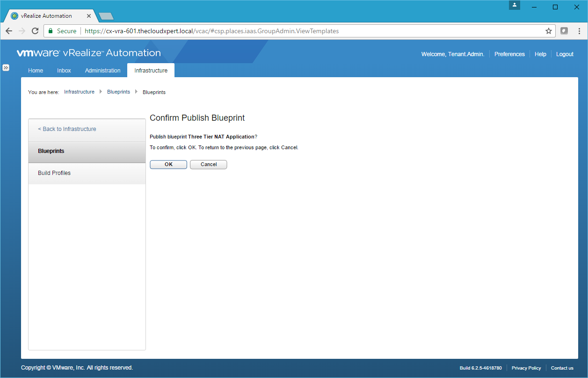Reload the page with refresh icon

click(35, 31)
